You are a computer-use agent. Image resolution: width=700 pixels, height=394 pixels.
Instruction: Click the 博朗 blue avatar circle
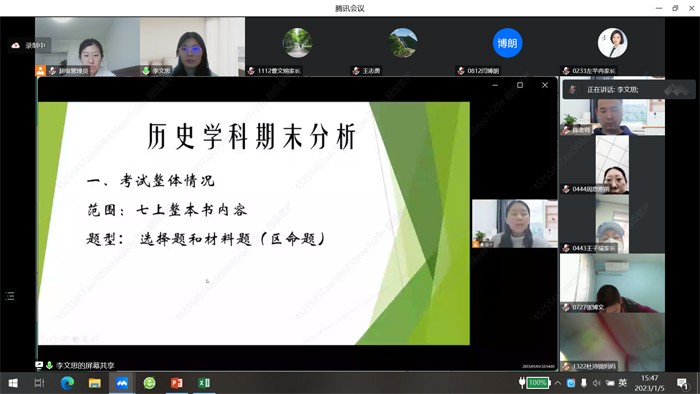coord(507,43)
